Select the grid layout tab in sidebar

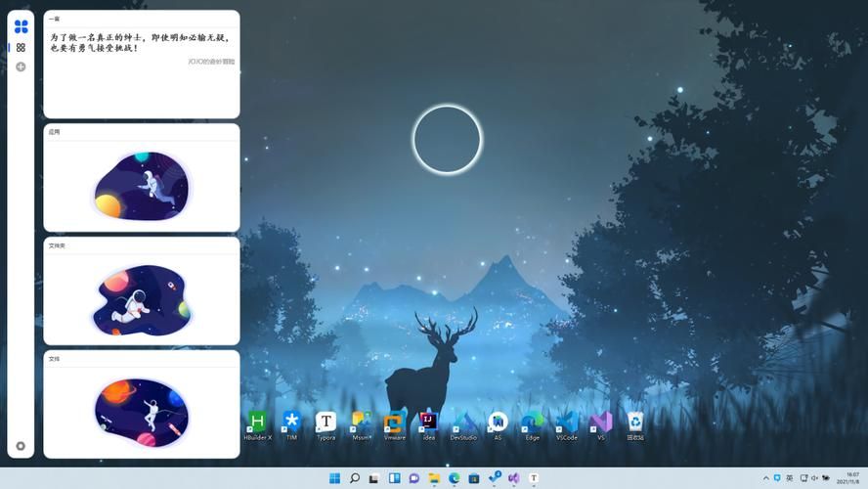tap(21, 47)
